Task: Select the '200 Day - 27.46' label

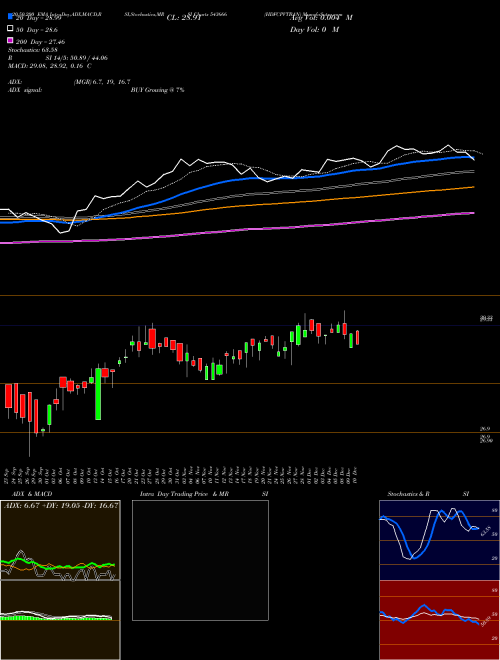Action: coord(40,42)
